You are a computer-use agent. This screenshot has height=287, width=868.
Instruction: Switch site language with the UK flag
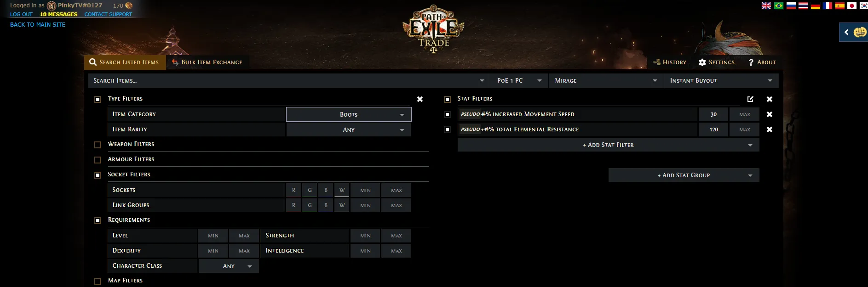click(x=766, y=6)
